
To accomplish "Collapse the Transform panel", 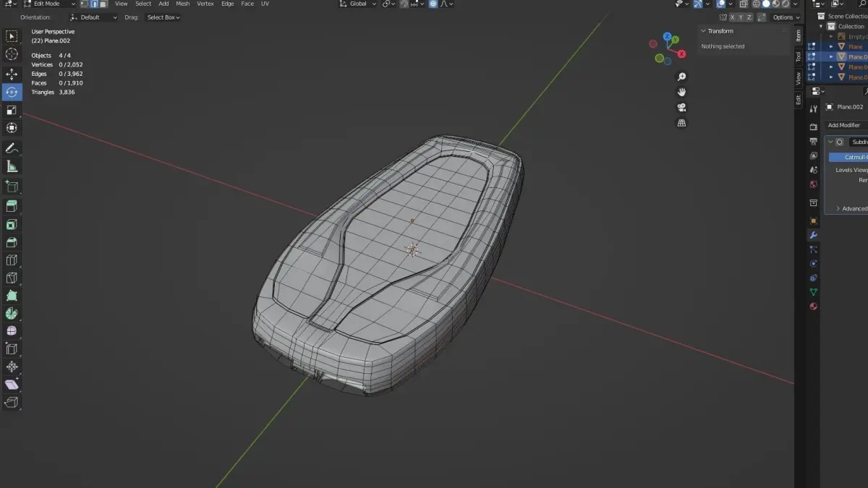I will coord(702,31).
